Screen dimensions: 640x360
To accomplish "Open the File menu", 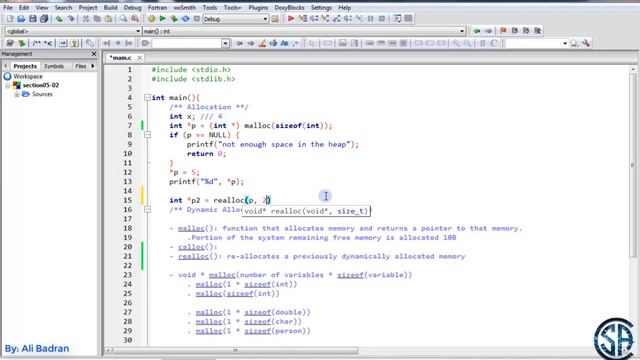I will click(x=8, y=7).
